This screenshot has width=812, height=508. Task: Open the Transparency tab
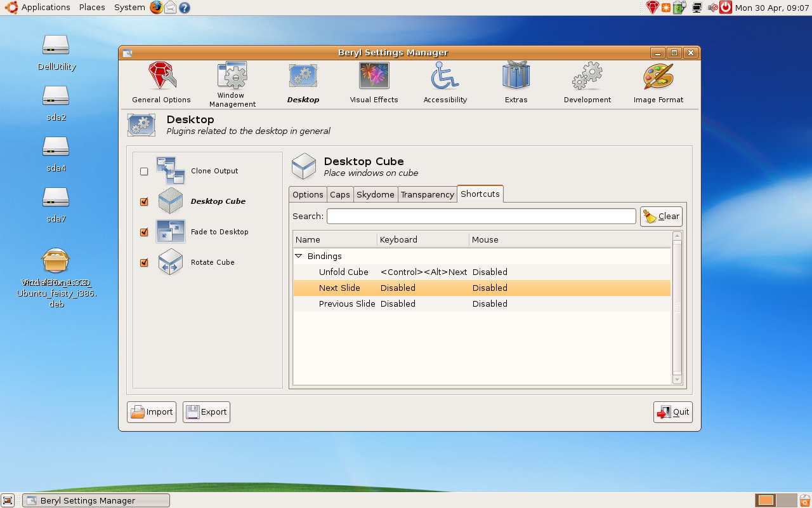428,194
